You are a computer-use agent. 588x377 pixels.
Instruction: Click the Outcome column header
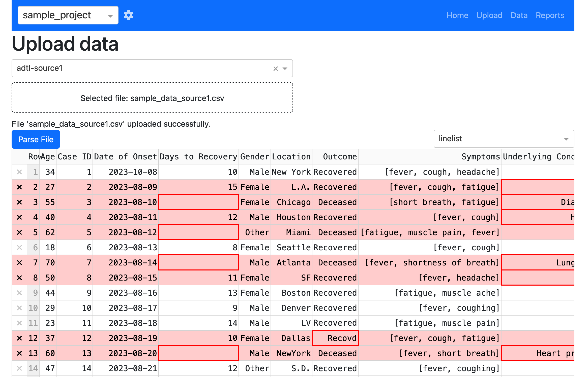tap(335, 157)
